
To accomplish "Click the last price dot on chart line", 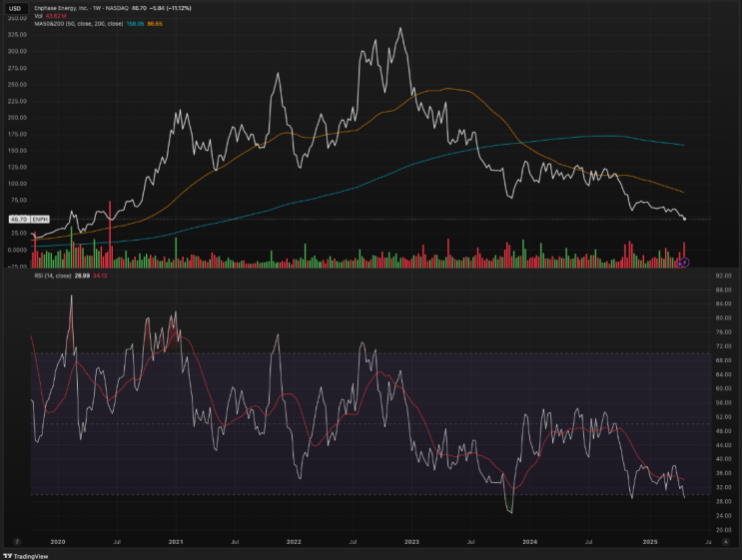I will tap(685, 219).
